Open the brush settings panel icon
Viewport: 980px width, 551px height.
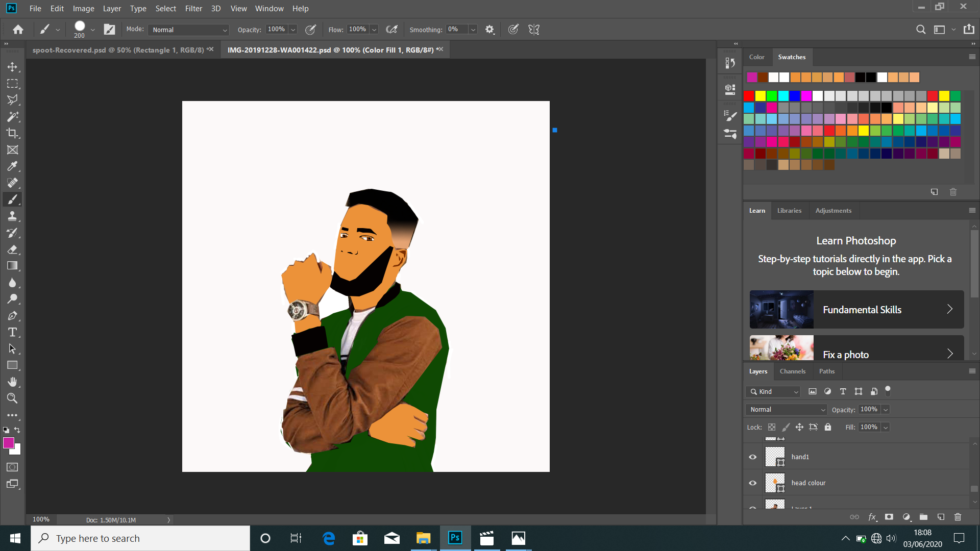[x=109, y=30]
